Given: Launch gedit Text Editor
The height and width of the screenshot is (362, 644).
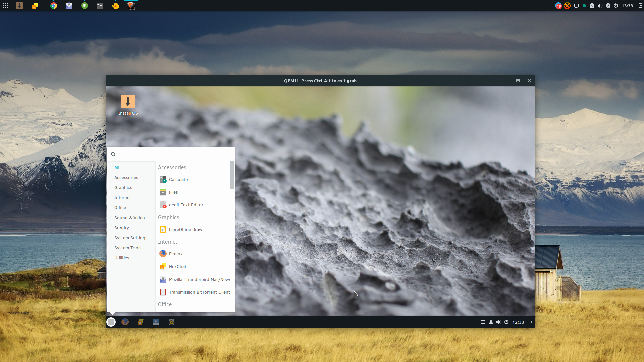Looking at the screenshot, I should (193, 205).
